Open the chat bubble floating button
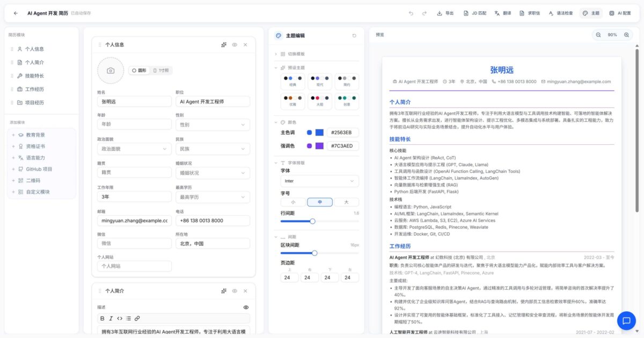This screenshot has width=644, height=338. [x=626, y=320]
